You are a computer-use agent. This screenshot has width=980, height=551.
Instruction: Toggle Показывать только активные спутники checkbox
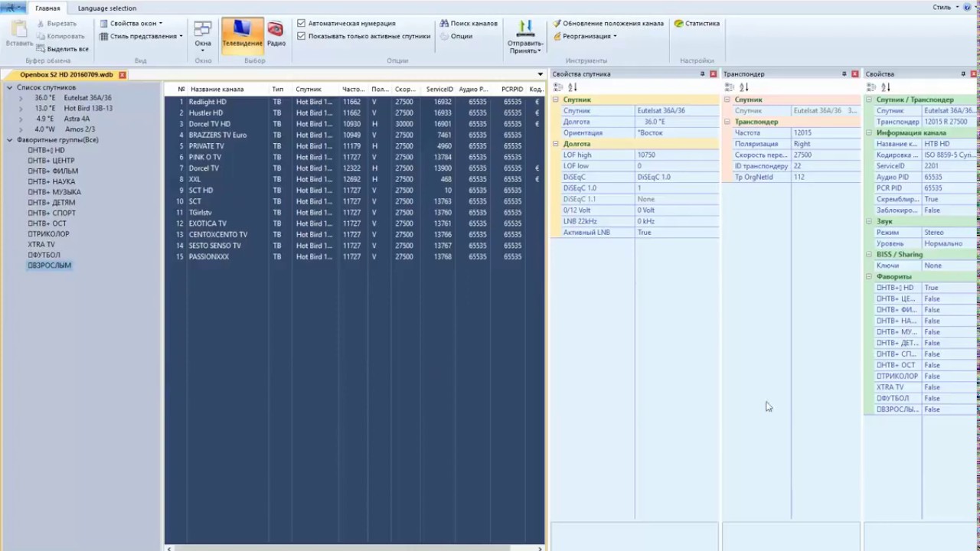click(x=301, y=36)
